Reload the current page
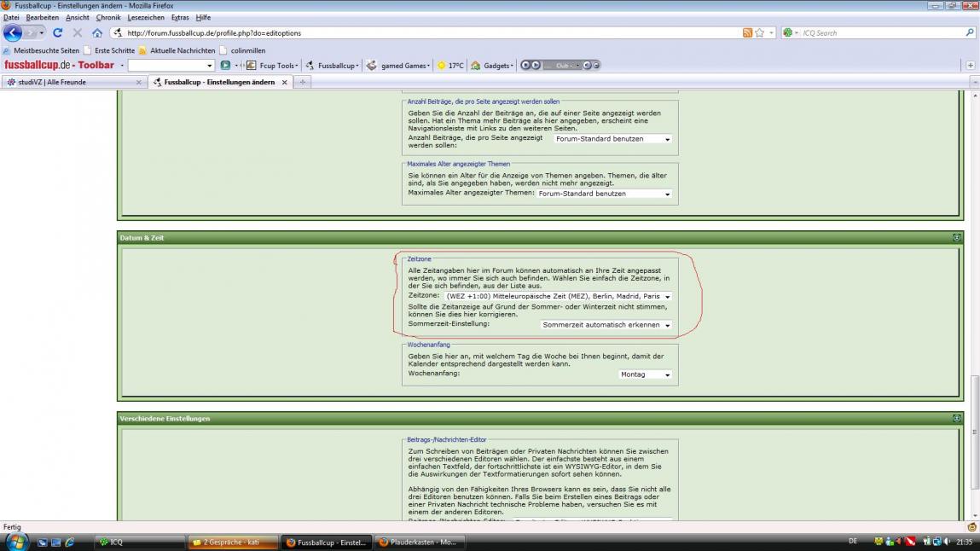The height and width of the screenshot is (551, 980). pyautogui.click(x=58, y=33)
